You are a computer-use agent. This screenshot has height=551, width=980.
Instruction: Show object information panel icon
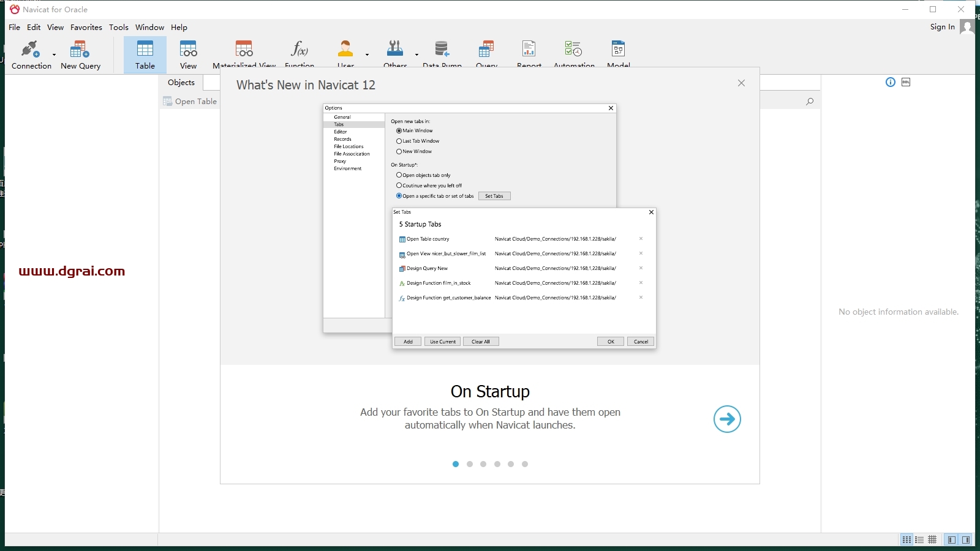coord(891,82)
